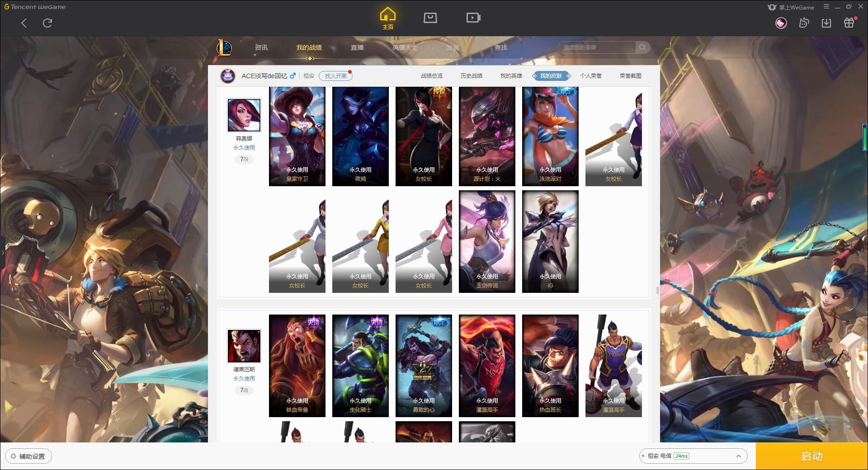Image resolution: width=868 pixels, height=470 pixels.
Task: Click the gear icon in 辅助设置
Action: coord(13,456)
